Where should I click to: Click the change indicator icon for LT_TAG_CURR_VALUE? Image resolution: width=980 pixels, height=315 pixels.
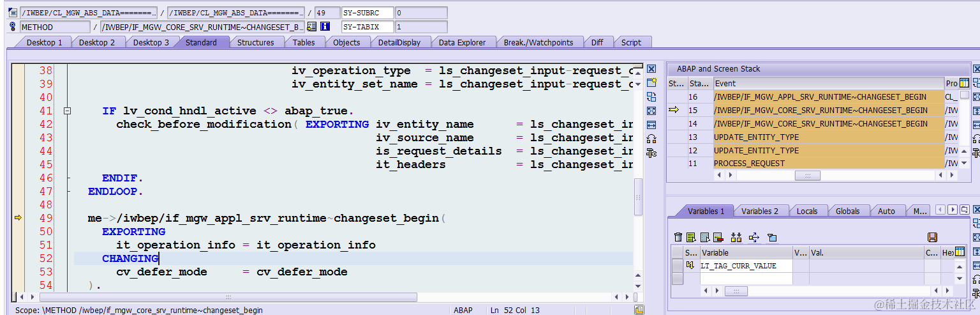coord(690,265)
